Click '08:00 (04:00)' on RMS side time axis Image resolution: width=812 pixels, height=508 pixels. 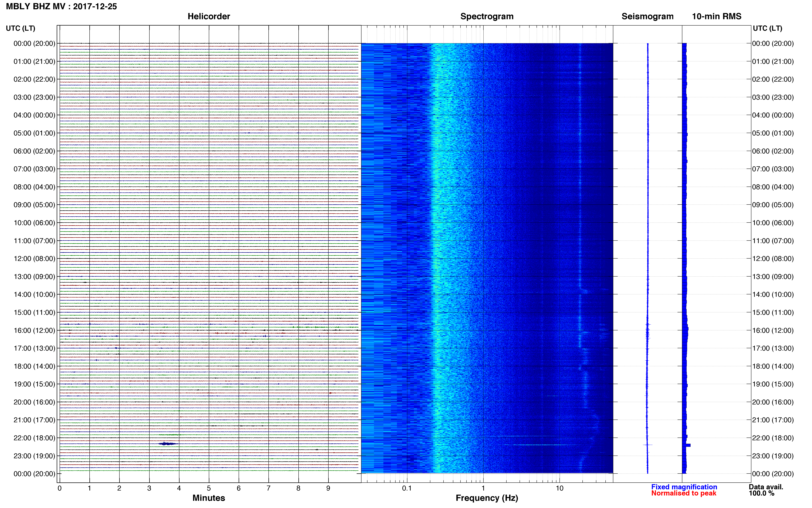pyautogui.click(x=773, y=187)
